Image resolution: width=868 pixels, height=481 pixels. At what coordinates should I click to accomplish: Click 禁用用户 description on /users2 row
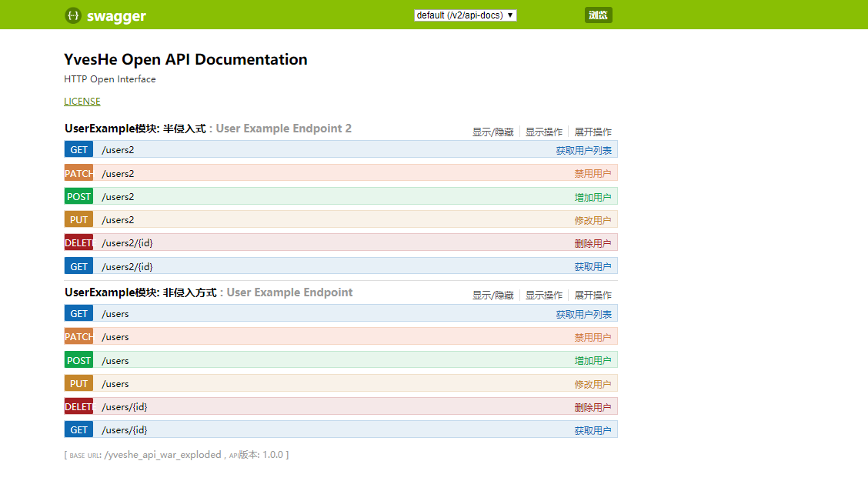pos(593,174)
